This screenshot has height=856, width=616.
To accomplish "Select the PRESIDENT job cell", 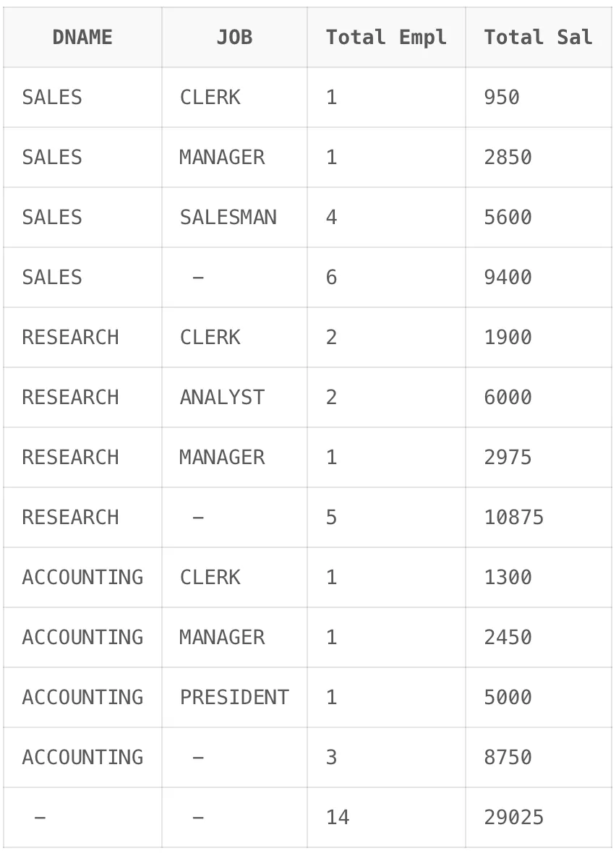I will [234, 697].
